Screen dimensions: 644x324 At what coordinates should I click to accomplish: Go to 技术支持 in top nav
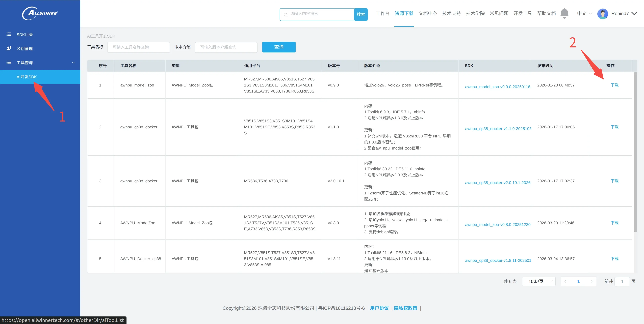click(451, 13)
